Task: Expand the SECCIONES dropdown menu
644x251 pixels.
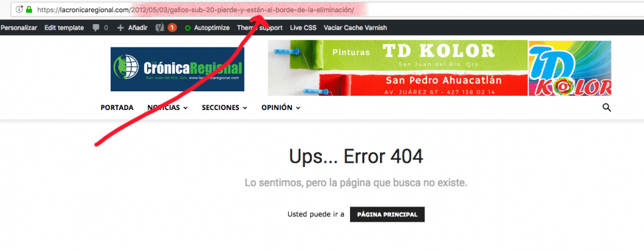Action: [225, 108]
